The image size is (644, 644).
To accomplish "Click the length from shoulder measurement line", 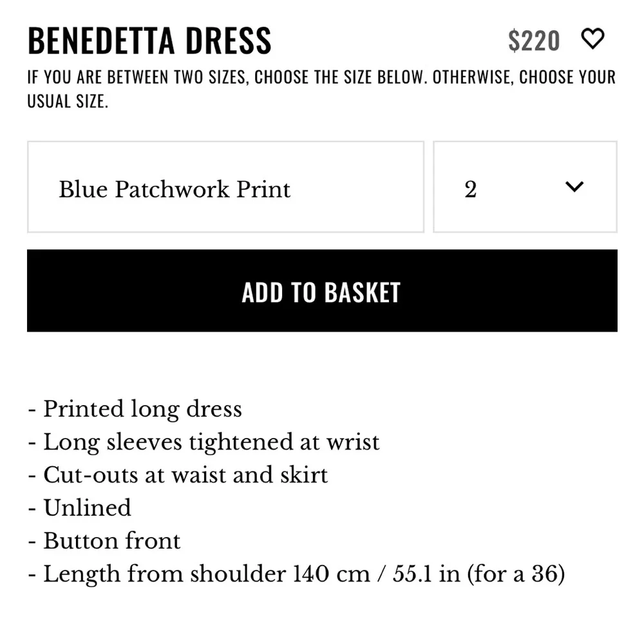I will point(296,573).
